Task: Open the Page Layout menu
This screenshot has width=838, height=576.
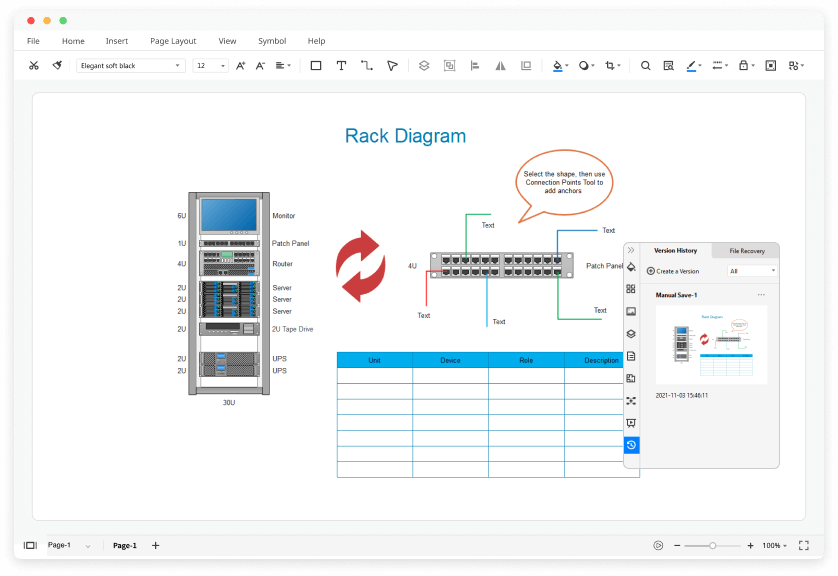Action: tap(173, 41)
